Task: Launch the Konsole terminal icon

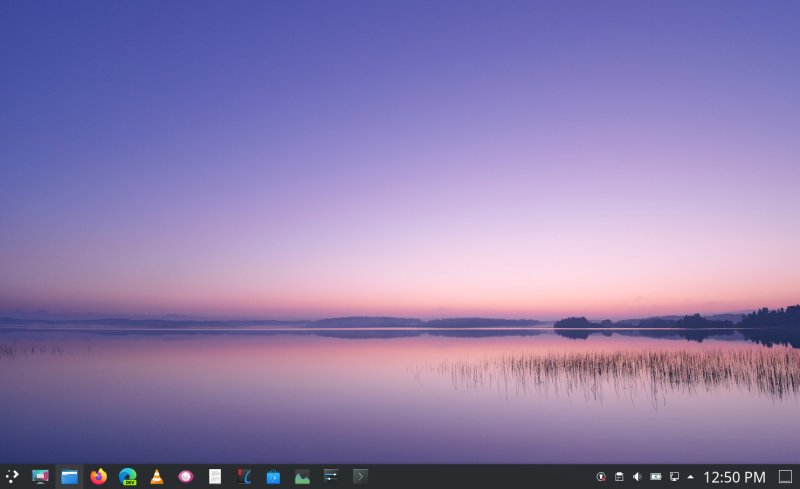Action: 360,477
